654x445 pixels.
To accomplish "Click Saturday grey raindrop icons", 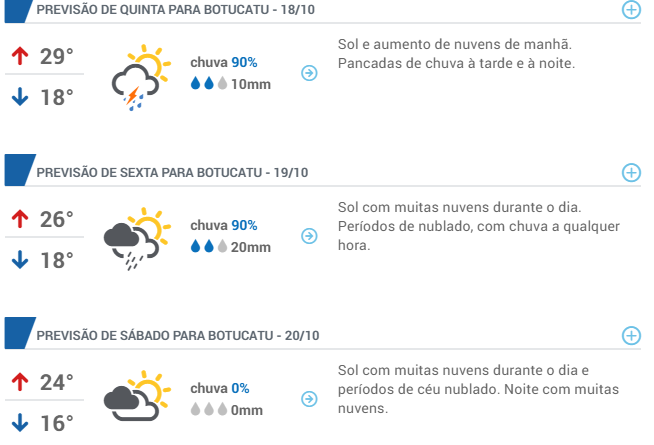I will click(209, 410).
